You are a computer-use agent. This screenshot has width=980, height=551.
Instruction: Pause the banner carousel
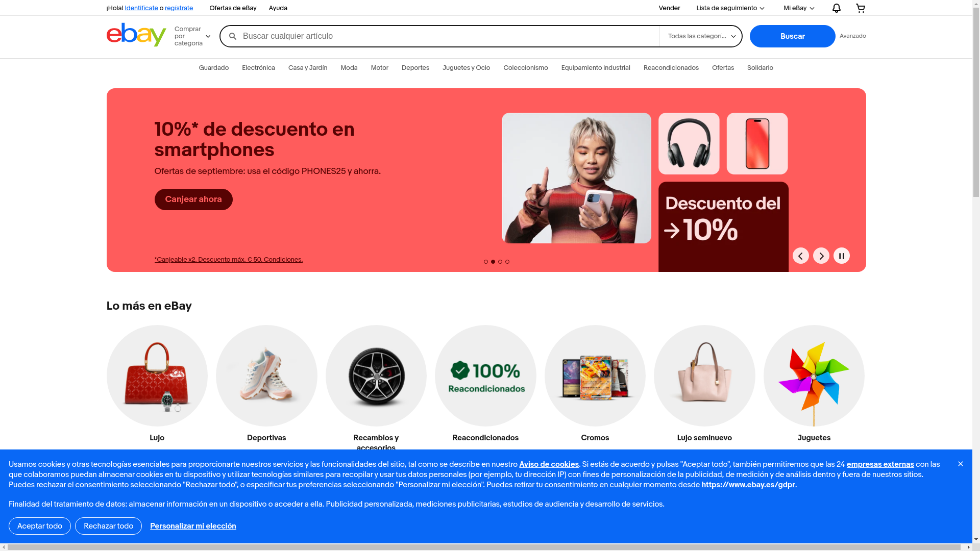tap(842, 256)
